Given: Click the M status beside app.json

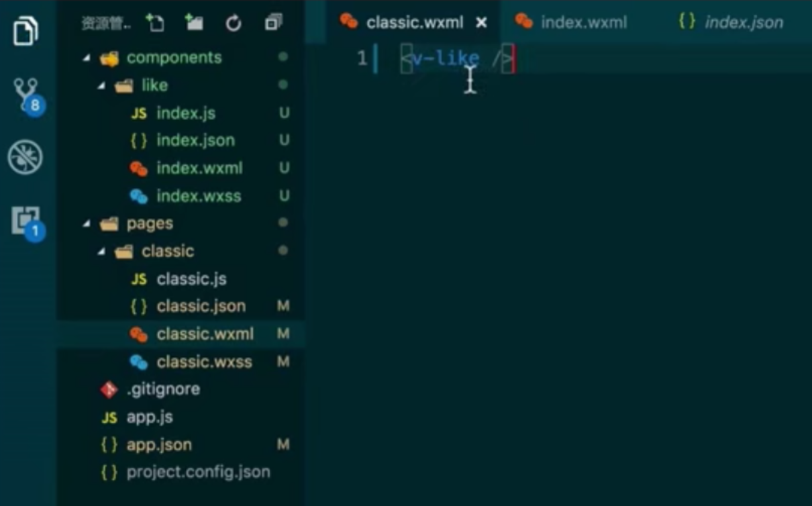Looking at the screenshot, I should [283, 445].
